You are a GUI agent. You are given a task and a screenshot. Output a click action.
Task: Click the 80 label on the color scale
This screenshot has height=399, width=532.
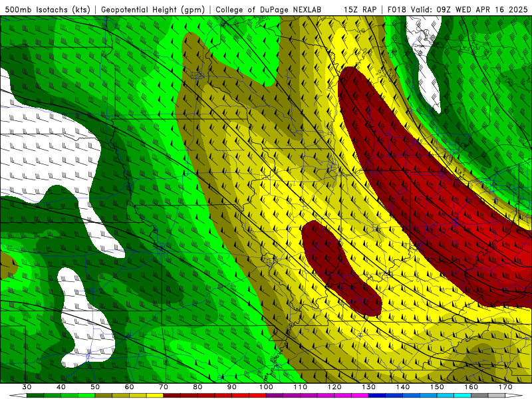pyautogui.click(x=198, y=387)
